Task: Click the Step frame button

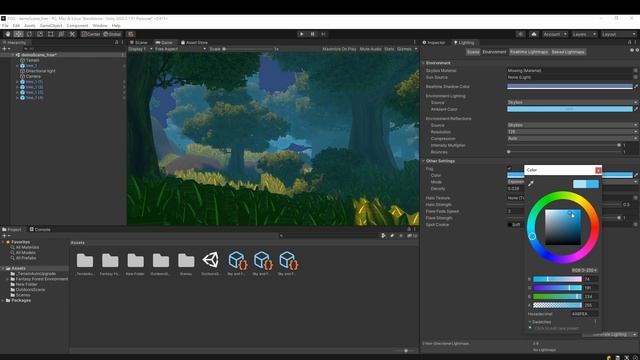Action: 323,34
